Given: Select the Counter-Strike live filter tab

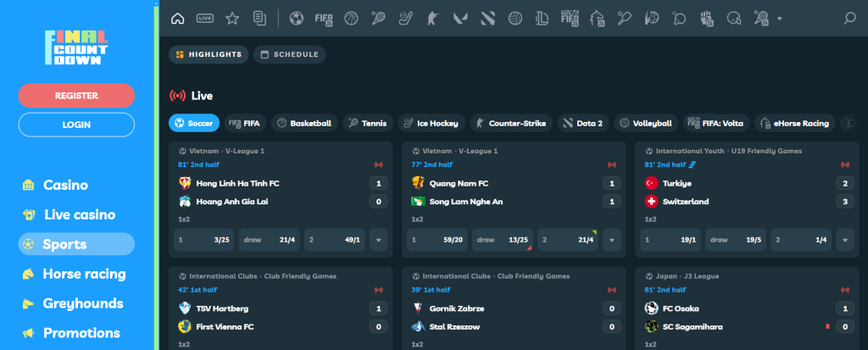Looking at the screenshot, I should pyautogui.click(x=511, y=123).
